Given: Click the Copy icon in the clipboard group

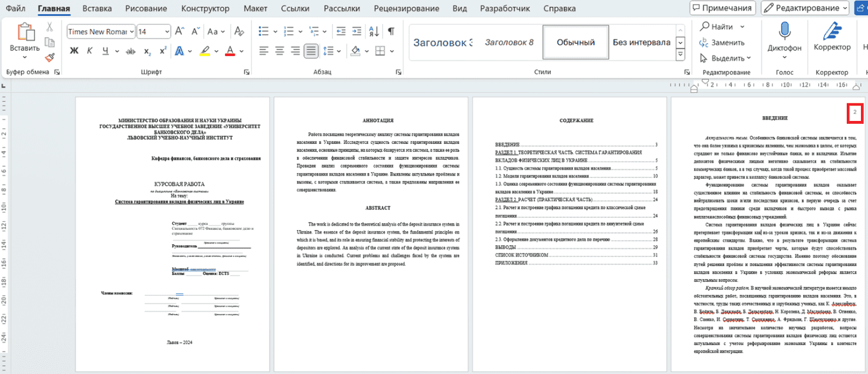Looking at the screenshot, I should pos(50,42).
